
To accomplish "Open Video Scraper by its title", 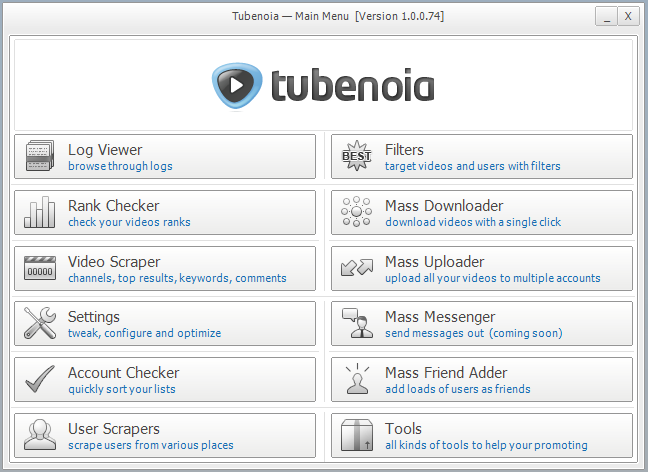I will tap(114, 262).
